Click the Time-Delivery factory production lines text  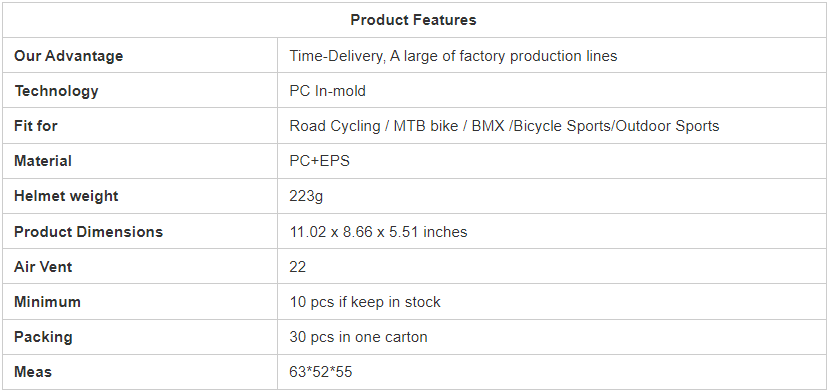tap(453, 56)
